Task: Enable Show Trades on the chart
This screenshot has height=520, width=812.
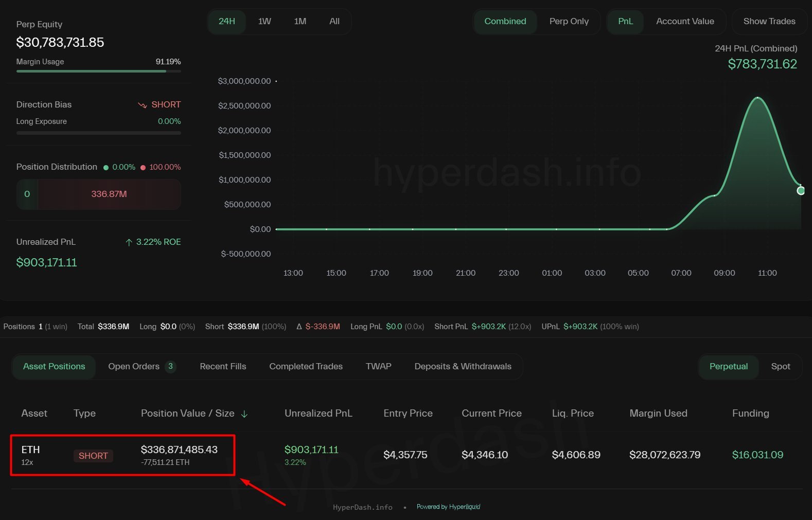Action: click(769, 22)
